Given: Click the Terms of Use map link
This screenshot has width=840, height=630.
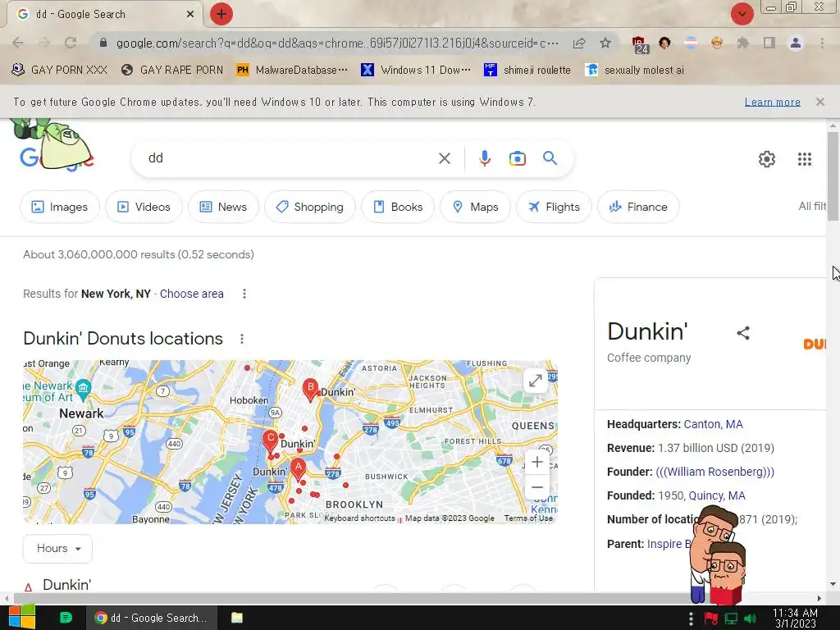Looking at the screenshot, I should pyautogui.click(x=528, y=518).
